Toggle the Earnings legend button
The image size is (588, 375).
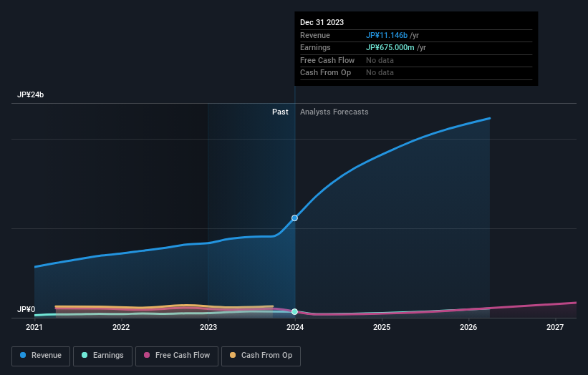(102, 356)
